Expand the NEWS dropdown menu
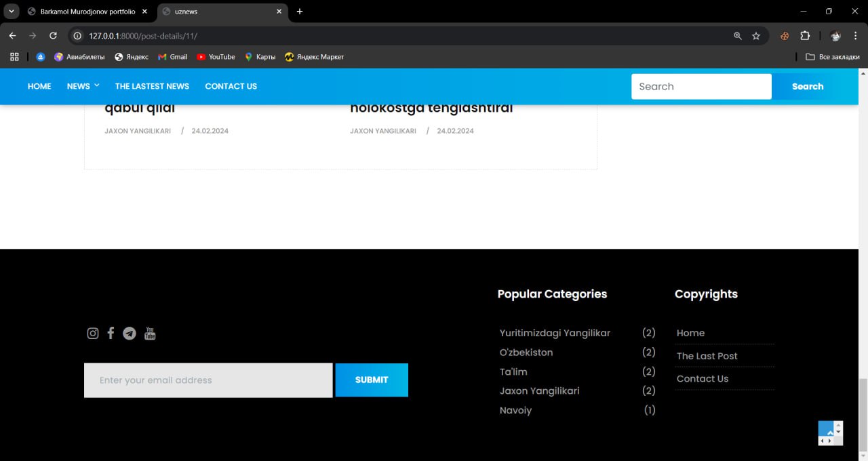The image size is (868, 461). [83, 86]
